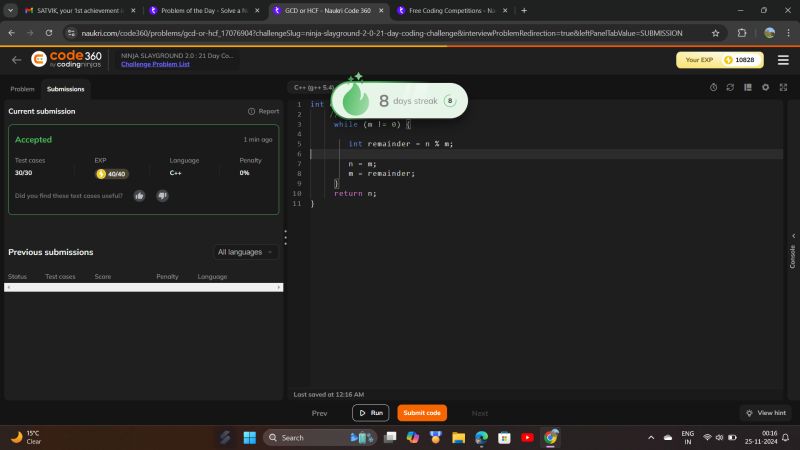Click the panel divider drag handle dots
This screenshot has width=800, height=450.
point(285,237)
